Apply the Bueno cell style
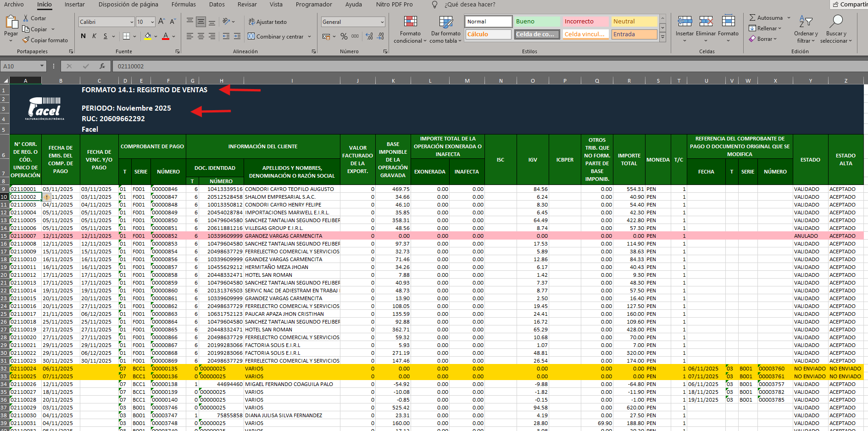 [x=537, y=22]
